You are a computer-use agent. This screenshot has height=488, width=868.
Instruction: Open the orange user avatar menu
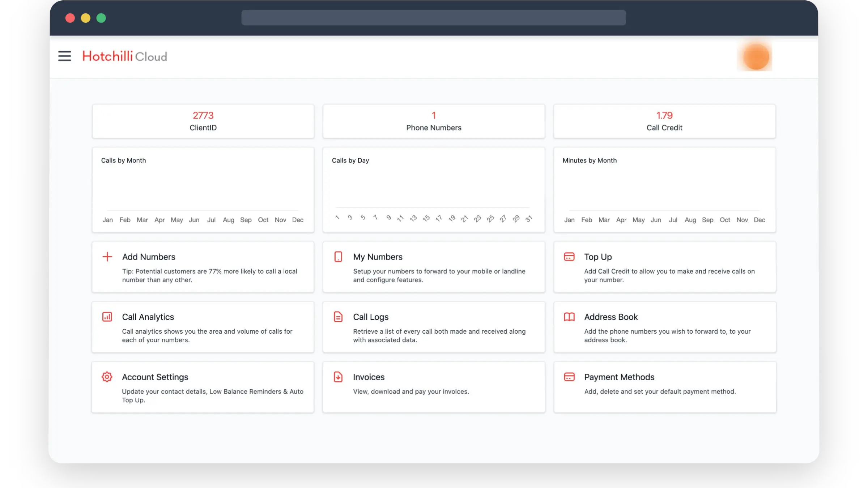pos(756,57)
